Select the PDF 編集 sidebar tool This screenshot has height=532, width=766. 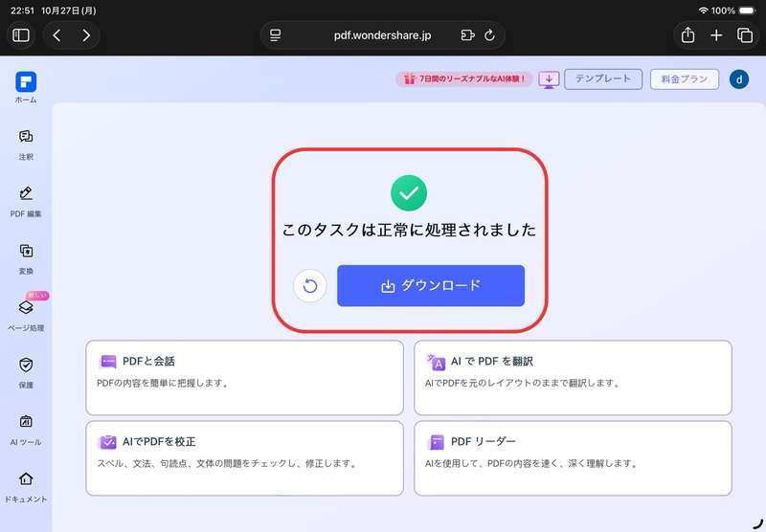click(26, 202)
